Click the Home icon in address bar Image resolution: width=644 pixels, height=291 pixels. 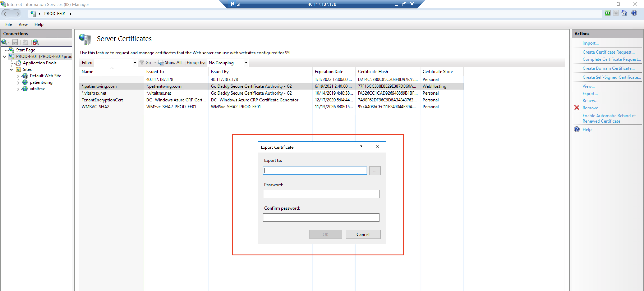click(624, 13)
